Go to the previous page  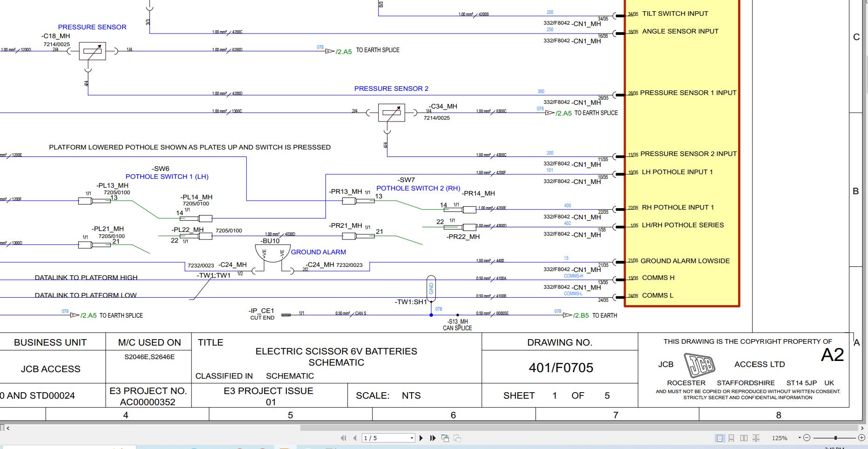(355, 438)
